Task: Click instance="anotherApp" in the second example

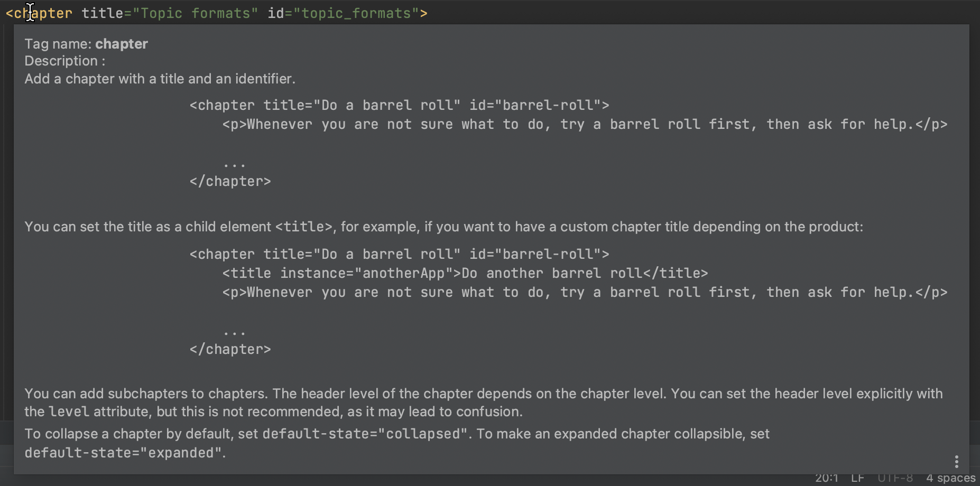Action: pos(366,273)
